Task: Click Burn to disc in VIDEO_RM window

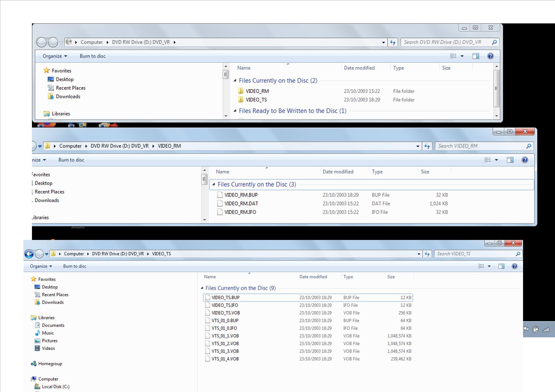Action: coord(71,160)
